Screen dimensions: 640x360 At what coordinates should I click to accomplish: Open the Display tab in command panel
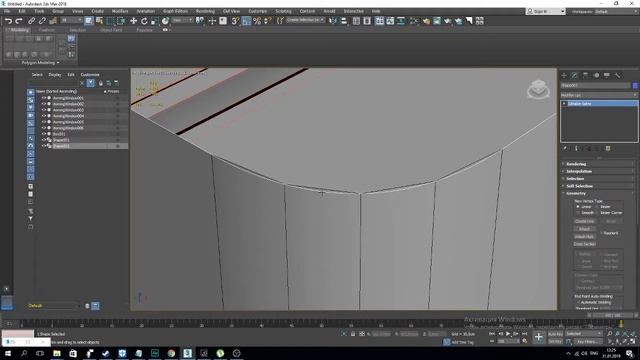pos(607,76)
